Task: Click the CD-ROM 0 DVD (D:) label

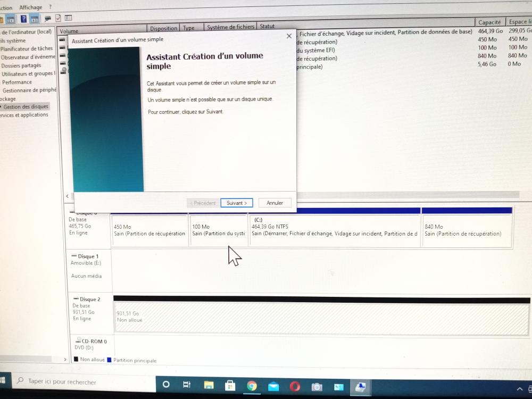Action: pos(91,344)
